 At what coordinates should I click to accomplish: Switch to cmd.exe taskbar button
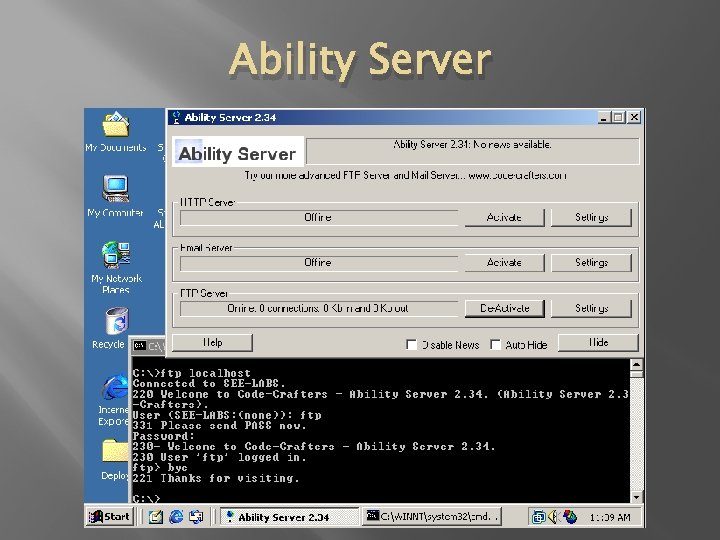(432, 517)
